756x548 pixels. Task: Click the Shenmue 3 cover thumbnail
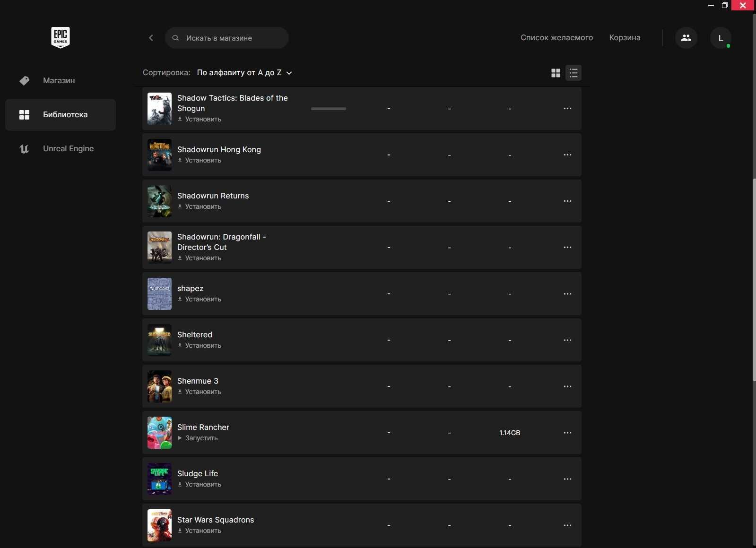click(159, 386)
